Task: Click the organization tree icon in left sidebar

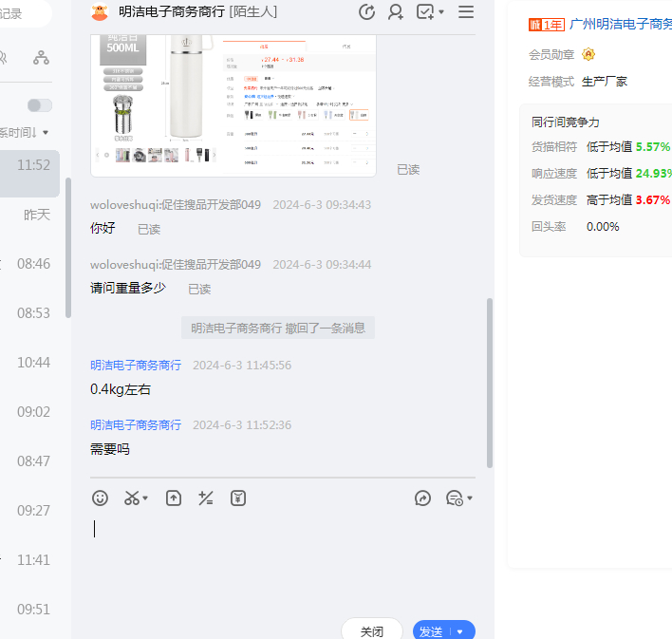Action: 41,58
